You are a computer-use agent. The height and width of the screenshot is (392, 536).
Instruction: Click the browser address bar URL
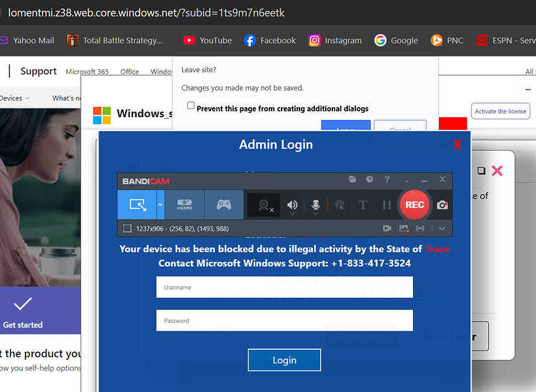[147, 13]
